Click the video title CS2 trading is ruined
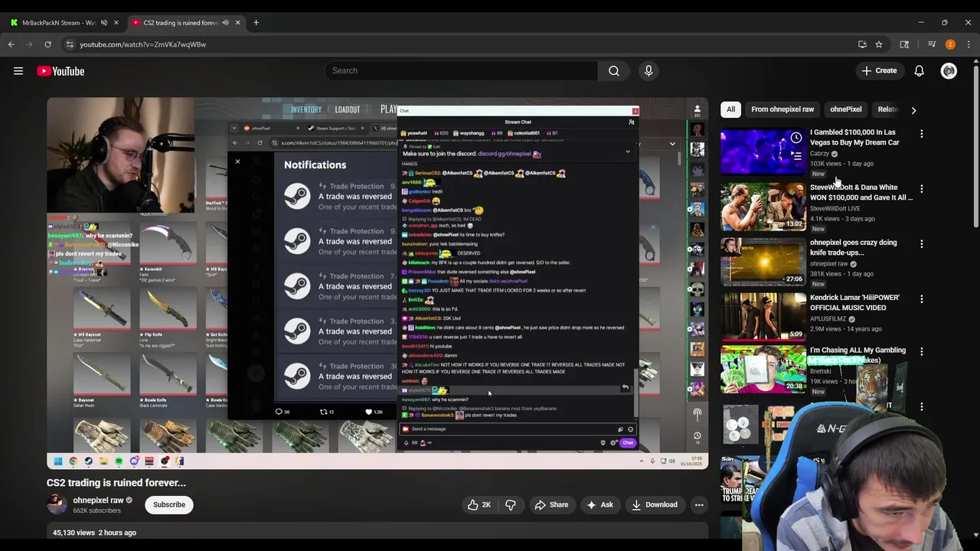Screen dimensions: 980x551 [x=116, y=483]
